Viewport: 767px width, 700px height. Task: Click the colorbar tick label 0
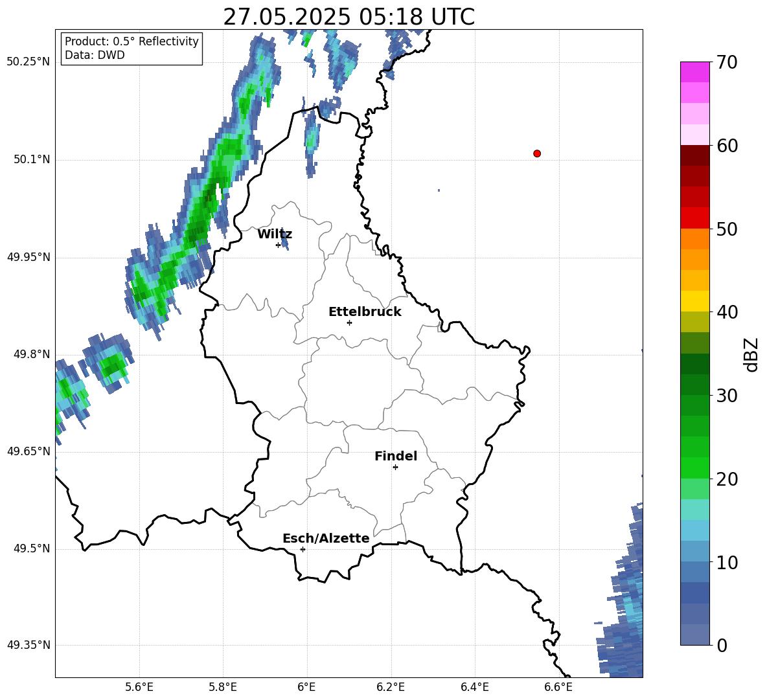pos(722,645)
